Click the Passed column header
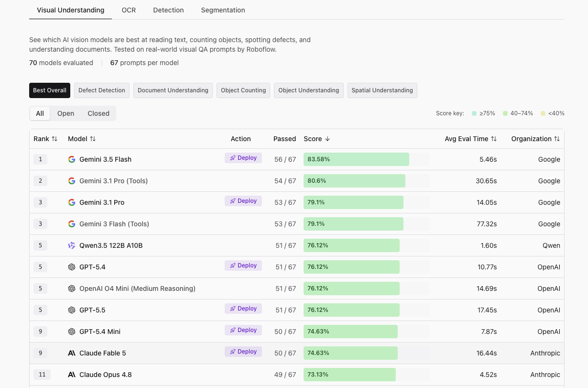This screenshot has height=388, width=588. point(285,139)
